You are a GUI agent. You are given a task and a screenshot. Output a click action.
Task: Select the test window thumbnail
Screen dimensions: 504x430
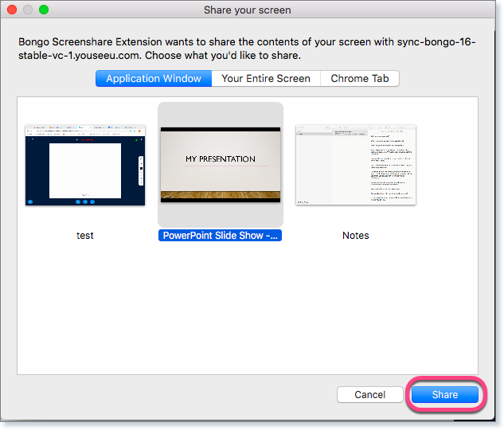pyautogui.click(x=85, y=165)
